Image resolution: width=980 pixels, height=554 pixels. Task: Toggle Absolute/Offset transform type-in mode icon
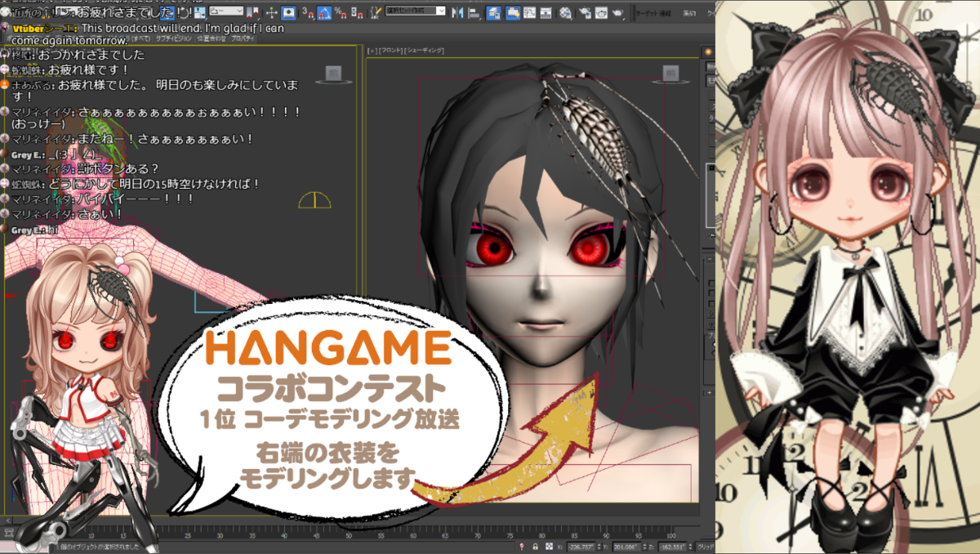(x=549, y=546)
